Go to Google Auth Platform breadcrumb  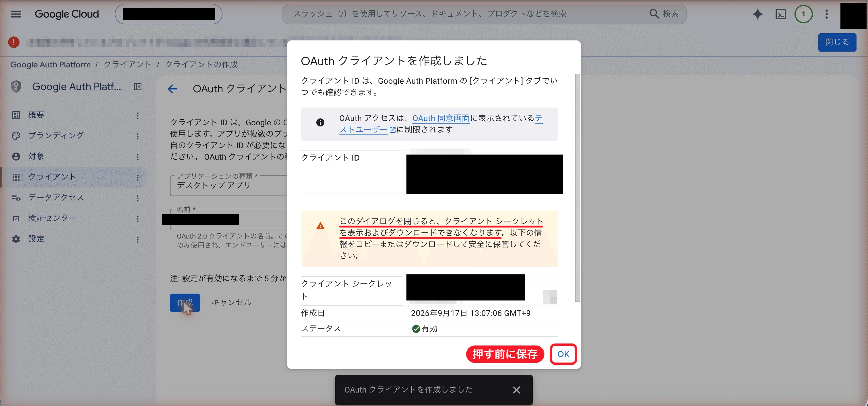pos(51,64)
